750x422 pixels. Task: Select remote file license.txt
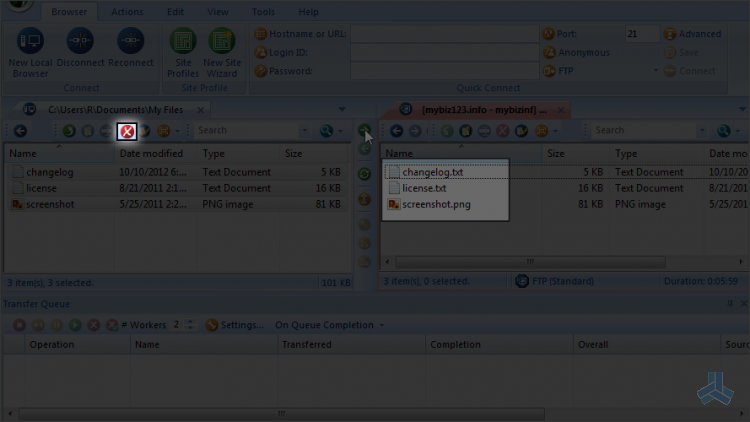(x=424, y=188)
